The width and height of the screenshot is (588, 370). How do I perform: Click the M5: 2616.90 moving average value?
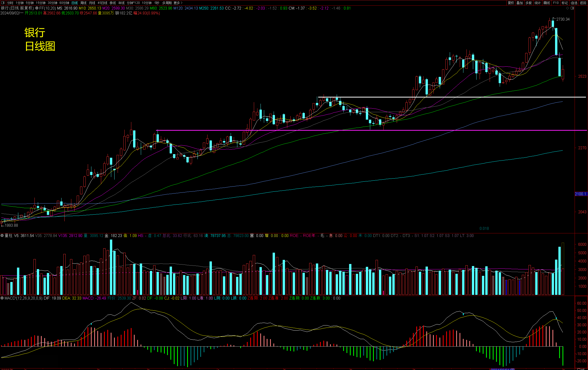(x=67, y=8)
